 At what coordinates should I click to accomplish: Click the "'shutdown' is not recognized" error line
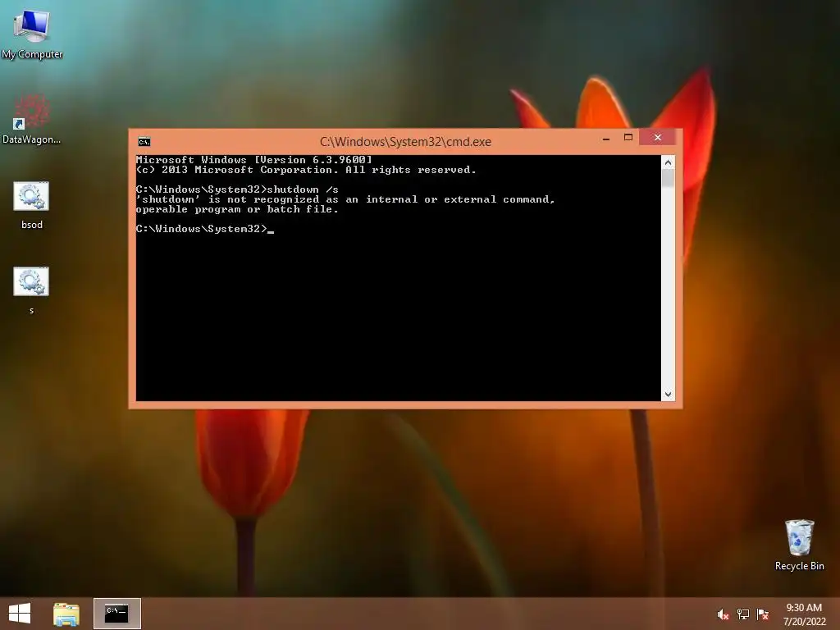[x=345, y=199]
